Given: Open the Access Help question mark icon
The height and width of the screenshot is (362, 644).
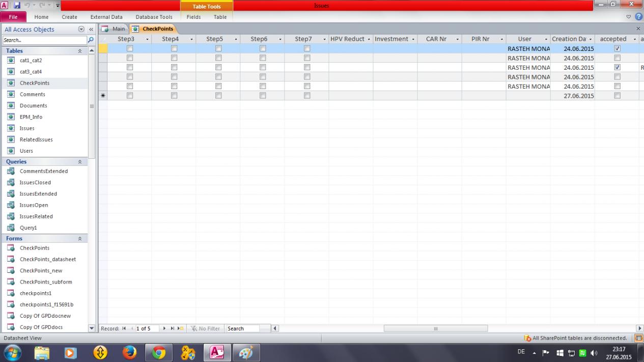Looking at the screenshot, I should pyautogui.click(x=639, y=17).
